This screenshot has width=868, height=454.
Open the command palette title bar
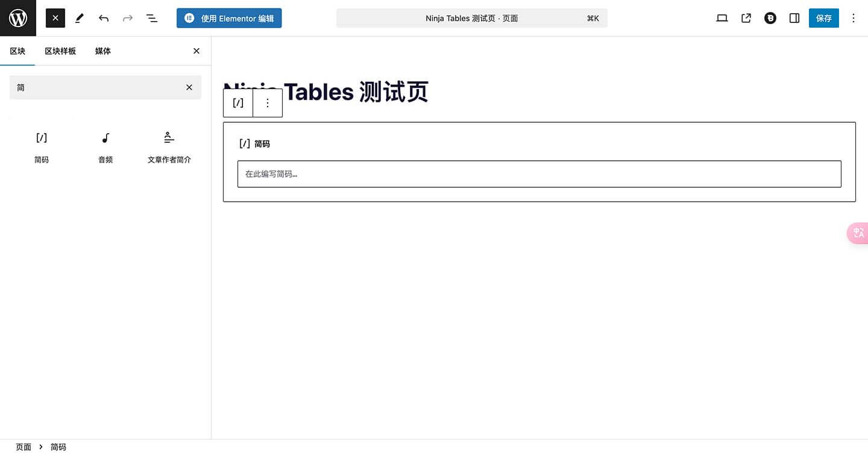[472, 18]
